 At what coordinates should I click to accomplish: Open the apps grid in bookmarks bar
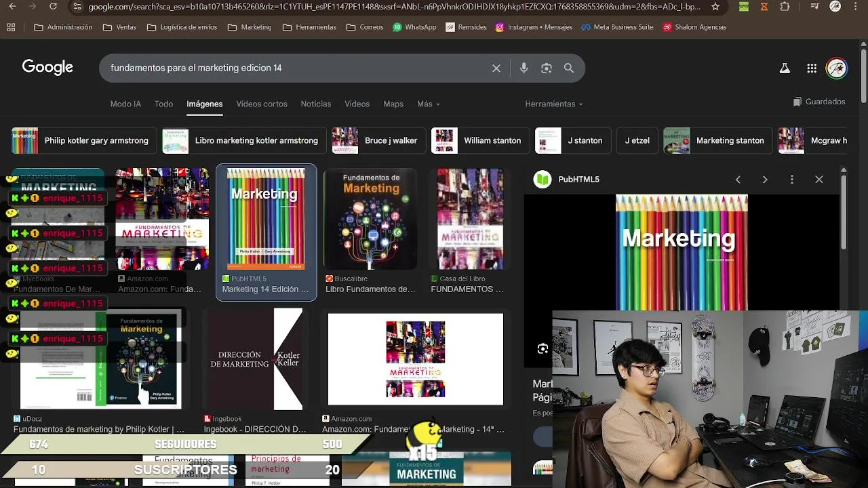pos(11,27)
